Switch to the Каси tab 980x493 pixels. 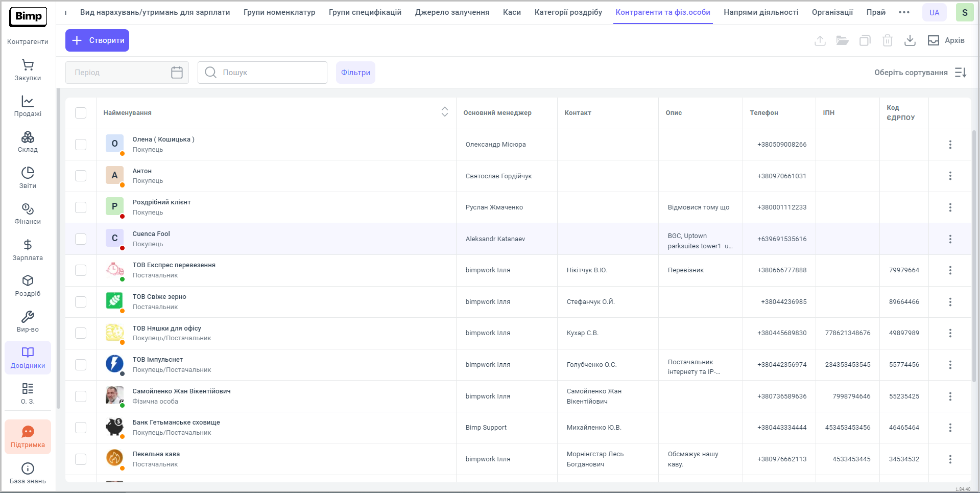[512, 12]
